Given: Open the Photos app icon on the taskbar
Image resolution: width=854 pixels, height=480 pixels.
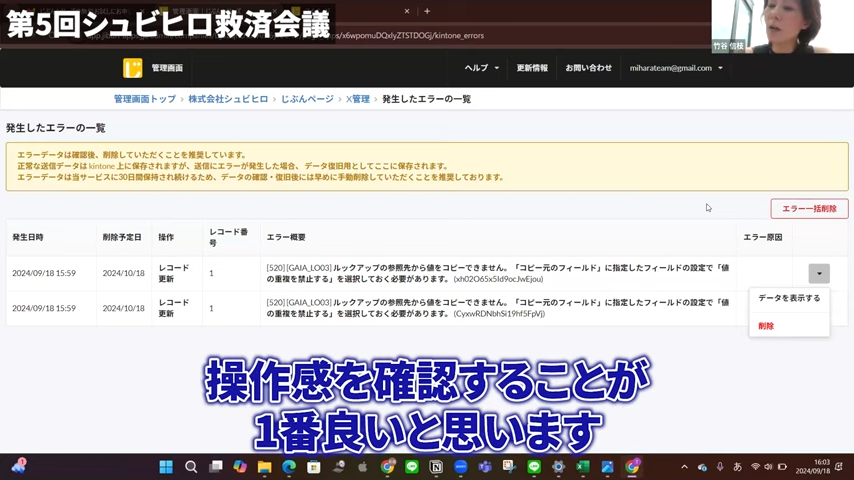Looking at the screenshot, I should coord(607,467).
